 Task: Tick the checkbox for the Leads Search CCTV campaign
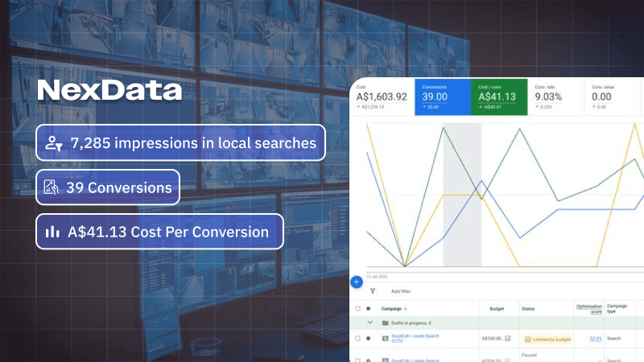[x=357, y=338]
